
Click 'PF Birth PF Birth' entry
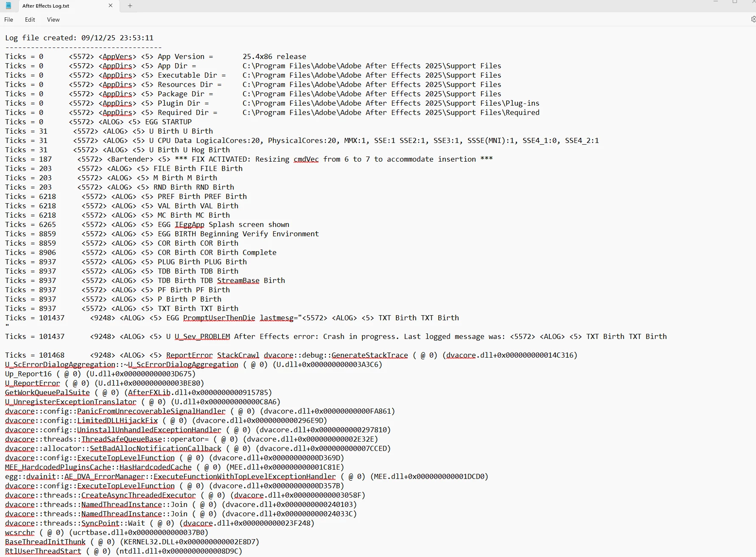coord(194,290)
